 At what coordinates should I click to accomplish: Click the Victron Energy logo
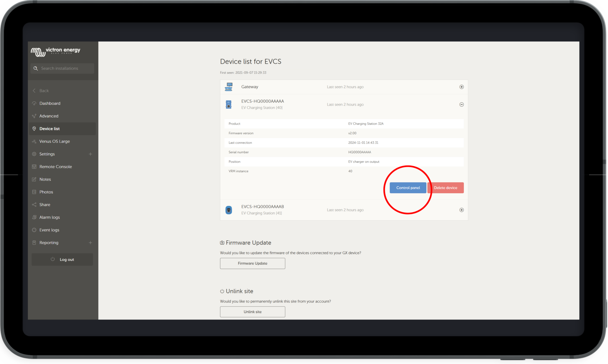pyautogui.click(x=56, y=52)
